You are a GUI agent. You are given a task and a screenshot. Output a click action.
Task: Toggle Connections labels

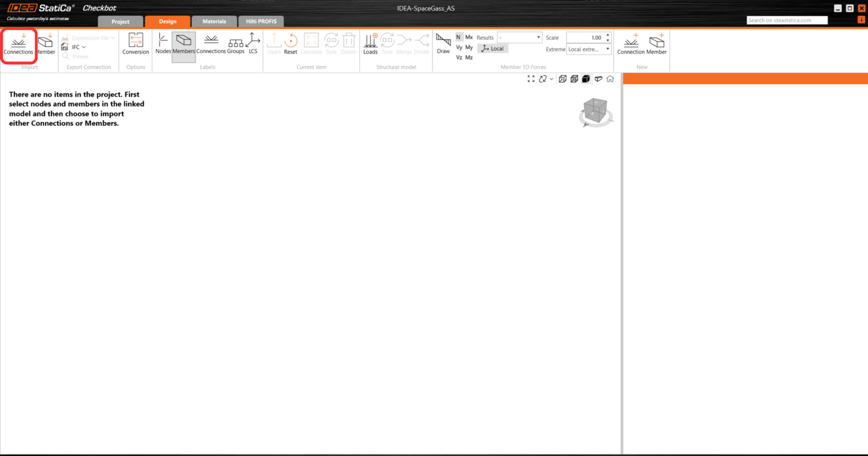pyautogui.click(x=211, y=44)
